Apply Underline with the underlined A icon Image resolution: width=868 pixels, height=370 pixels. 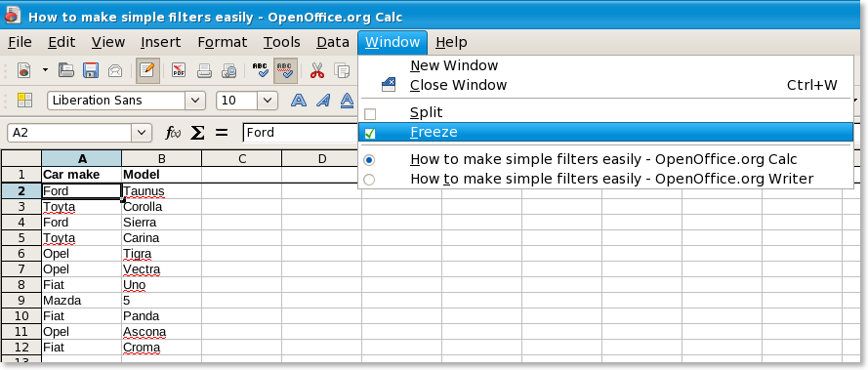(x=347, y=101)
